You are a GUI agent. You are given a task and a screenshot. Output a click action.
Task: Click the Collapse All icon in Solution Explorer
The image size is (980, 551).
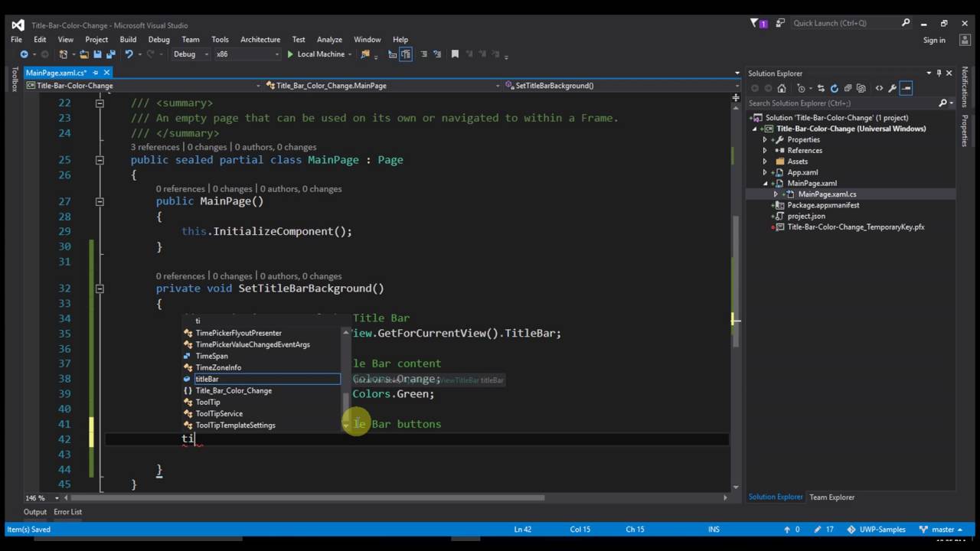[848, 88]
